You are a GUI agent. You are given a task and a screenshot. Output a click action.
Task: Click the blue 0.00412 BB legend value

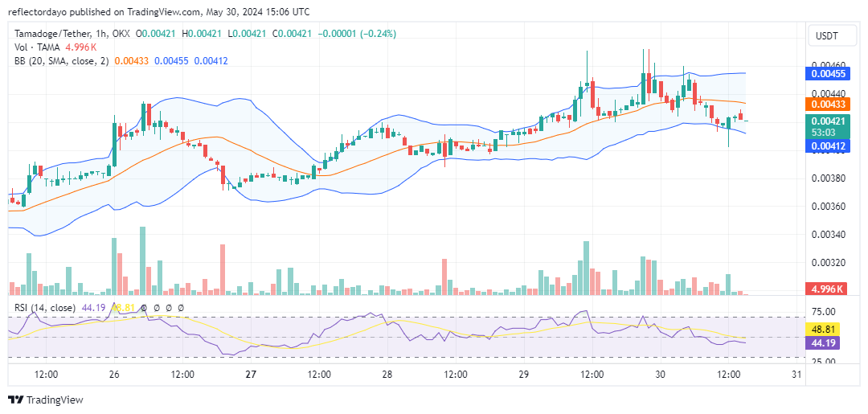(211, 61)
